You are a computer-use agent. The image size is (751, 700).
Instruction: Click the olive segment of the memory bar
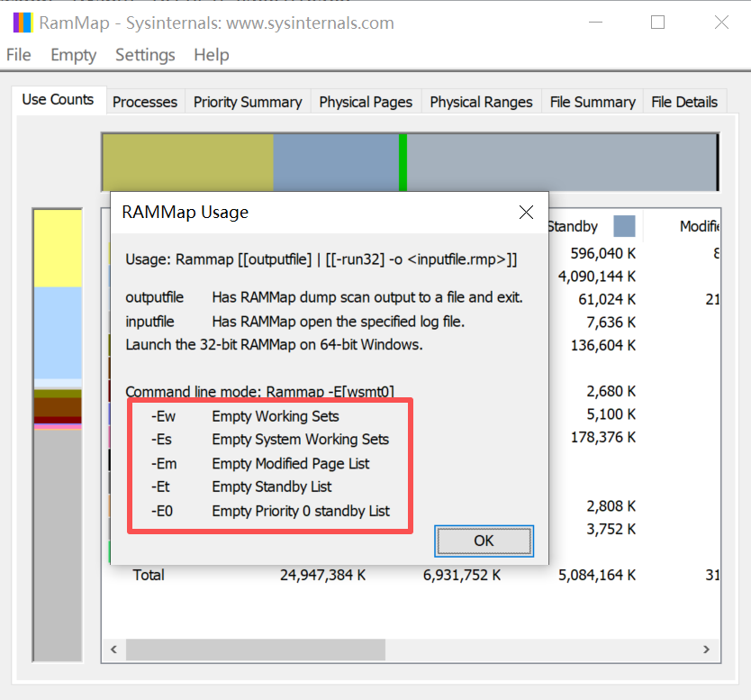pyautogui.click(x=187, y=163)
